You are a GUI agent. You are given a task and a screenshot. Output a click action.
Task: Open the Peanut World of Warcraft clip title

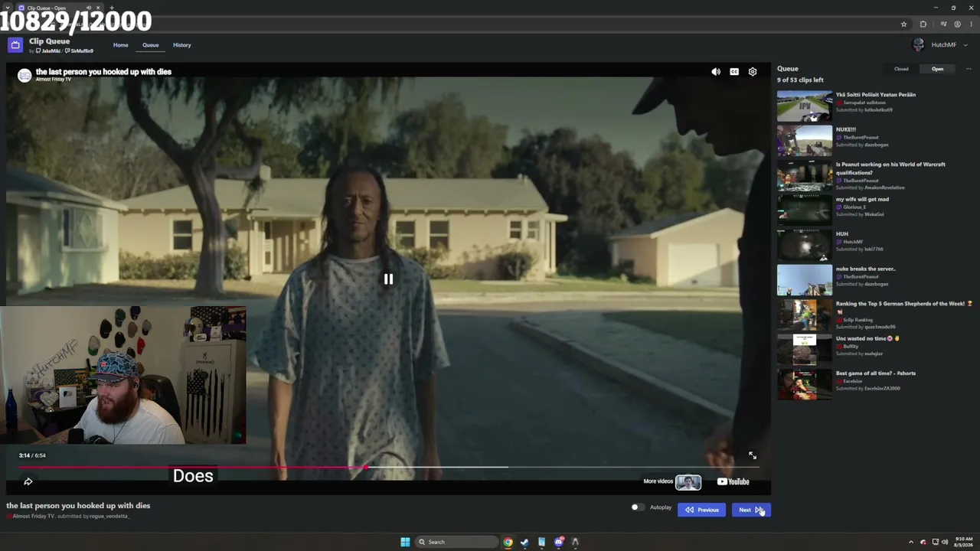point(890,168)
